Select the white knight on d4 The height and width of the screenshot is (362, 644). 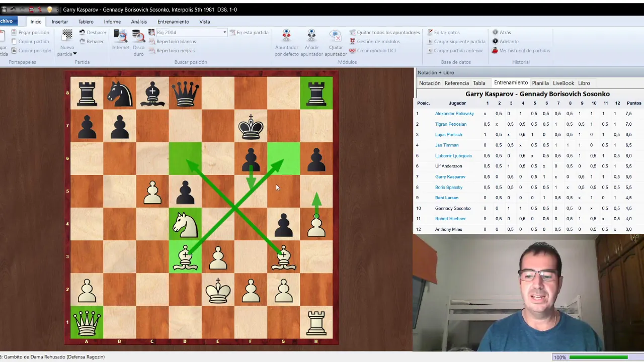tap(185, 224)
